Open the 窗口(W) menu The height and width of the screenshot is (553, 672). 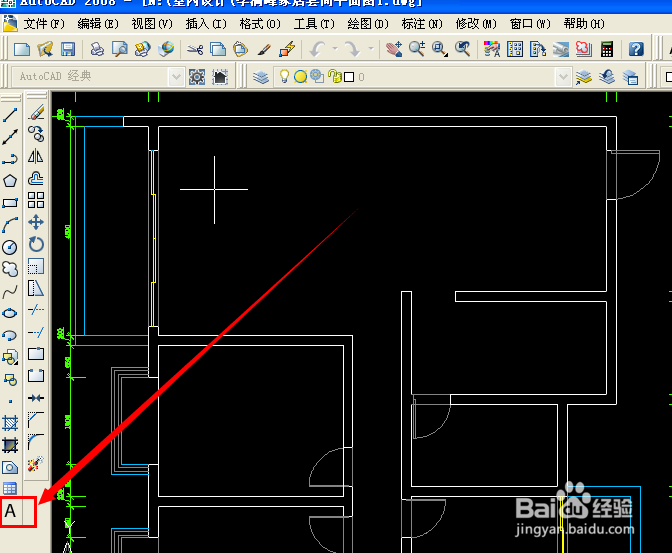tap(530, 24)
